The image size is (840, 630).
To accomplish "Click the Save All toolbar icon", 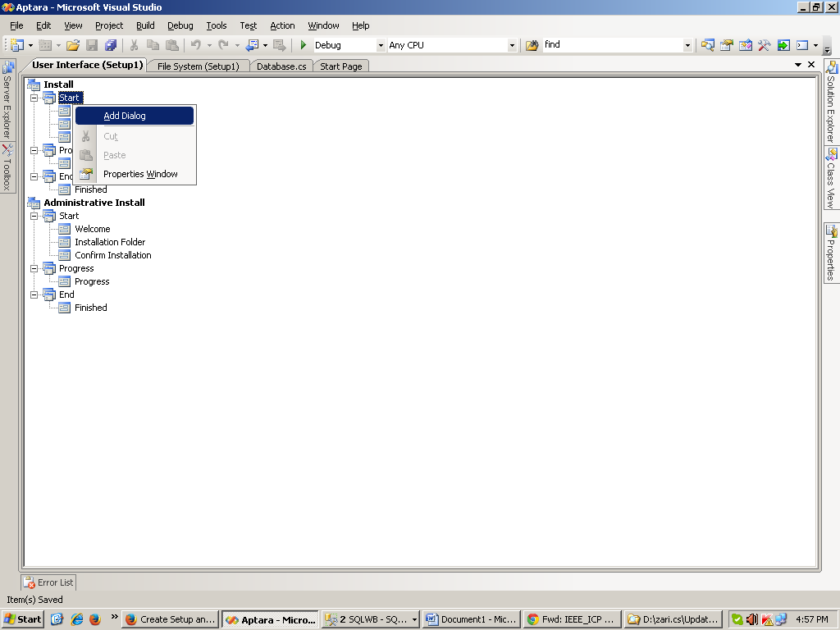I will point(111,46).
